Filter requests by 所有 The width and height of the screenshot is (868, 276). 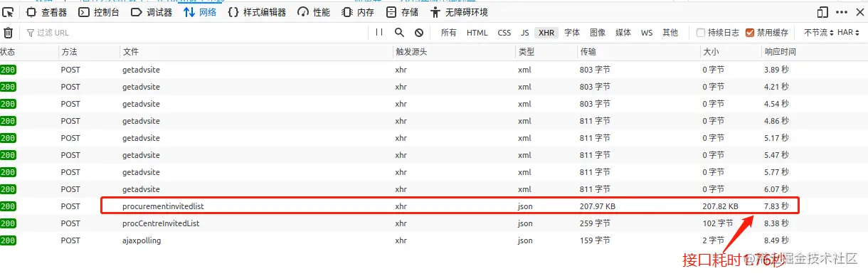pos(449,33)
